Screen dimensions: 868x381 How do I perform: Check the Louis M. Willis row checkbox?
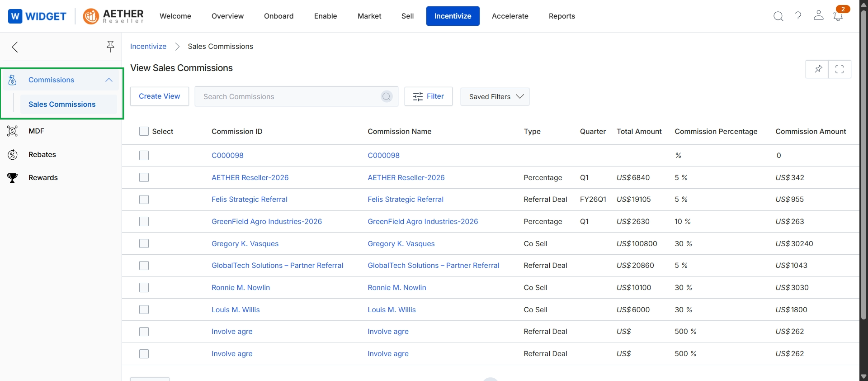point(144,310)
